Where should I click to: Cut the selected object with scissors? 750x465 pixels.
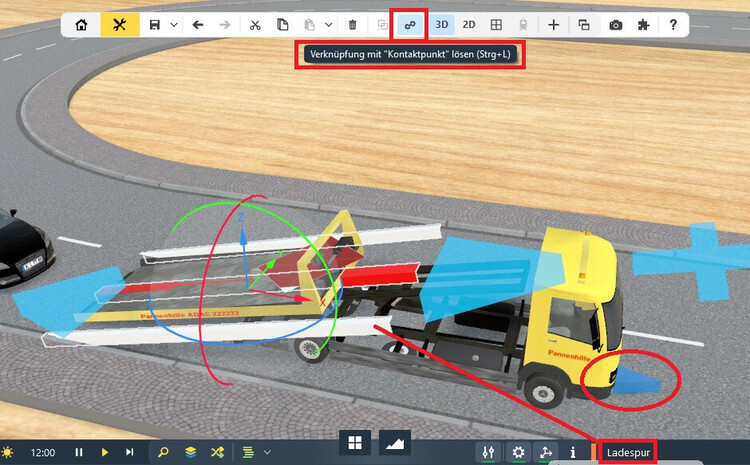point(255,25)
